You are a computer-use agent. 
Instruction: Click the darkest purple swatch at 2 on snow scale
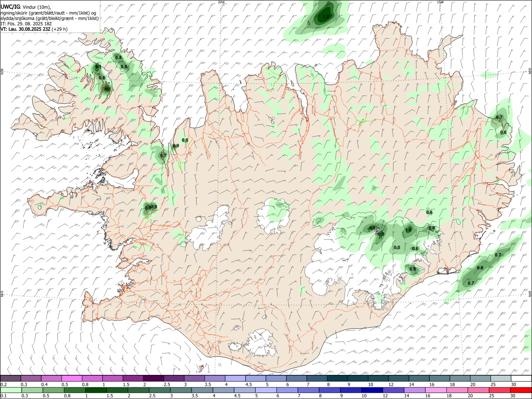pos(153,379)
